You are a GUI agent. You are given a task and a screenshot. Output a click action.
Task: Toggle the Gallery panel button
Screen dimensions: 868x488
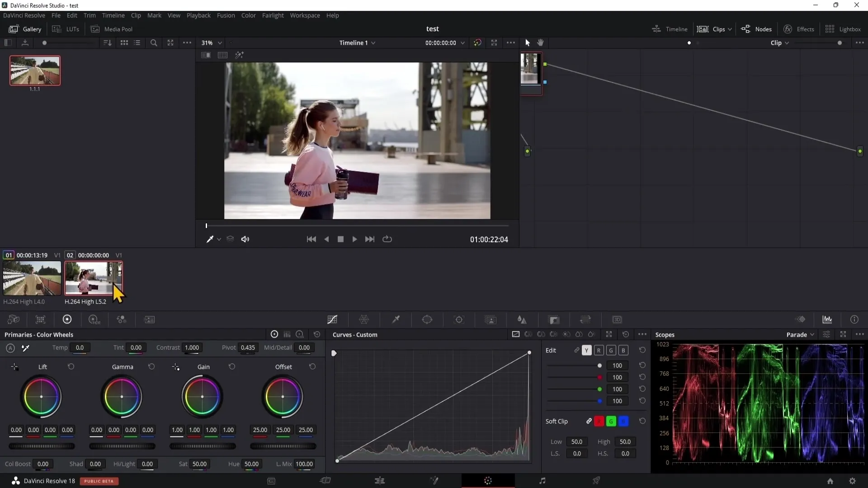pyautogui.click(x=25, y=29)
